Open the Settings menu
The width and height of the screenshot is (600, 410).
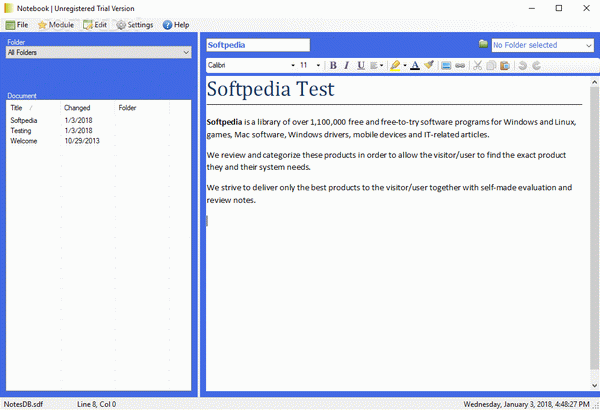point(135,25)
